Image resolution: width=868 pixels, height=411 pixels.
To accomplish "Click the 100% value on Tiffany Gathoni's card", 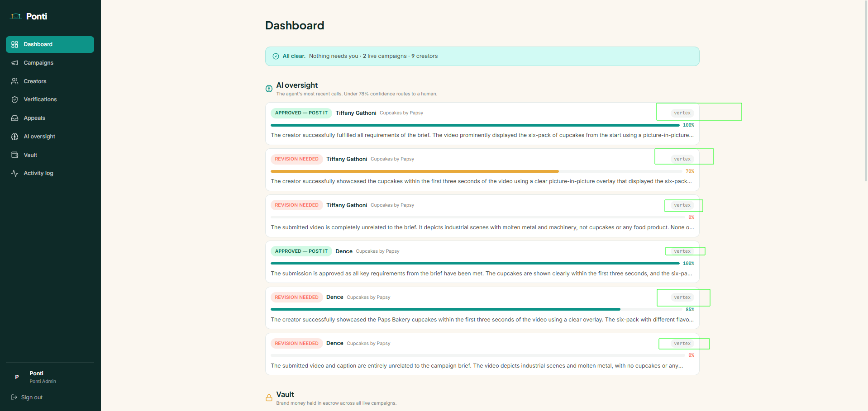I will (x=688, y=125).
